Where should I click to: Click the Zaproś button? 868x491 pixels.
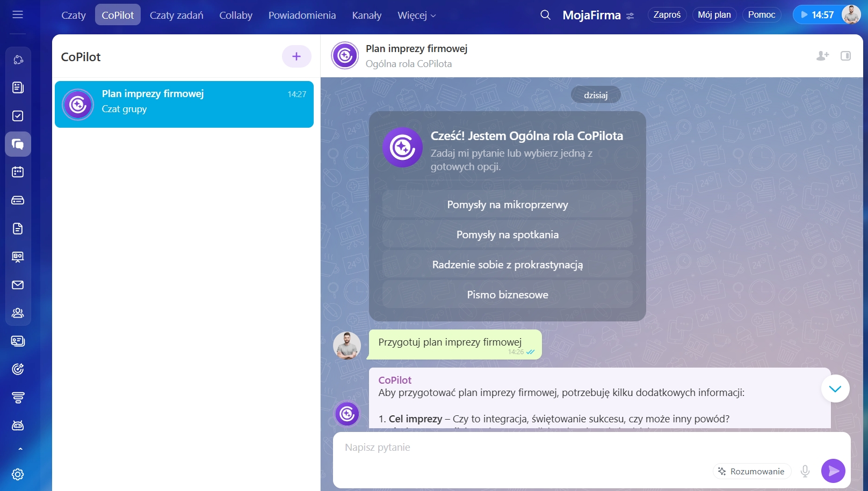point(667,15)
